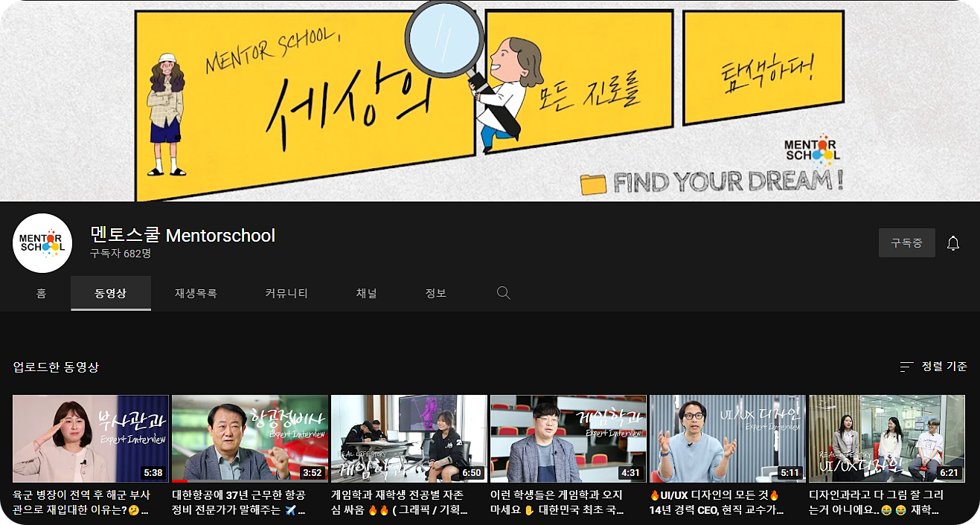This screenshot has height=525, width=980.
Task: Open video title starting with 육군 병장이 전역 후
Action: (82, 503)
